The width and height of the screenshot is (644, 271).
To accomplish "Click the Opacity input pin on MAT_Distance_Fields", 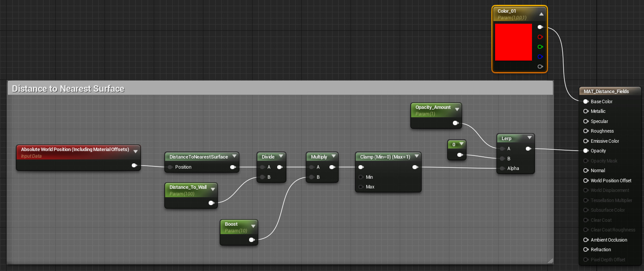I will click(x=586, y=151).
